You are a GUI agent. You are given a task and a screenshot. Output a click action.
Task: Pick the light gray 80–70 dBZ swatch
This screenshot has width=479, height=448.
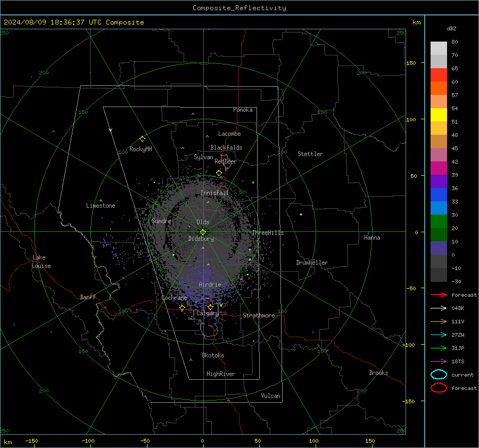pyautogui.click(x=439, y=48)
